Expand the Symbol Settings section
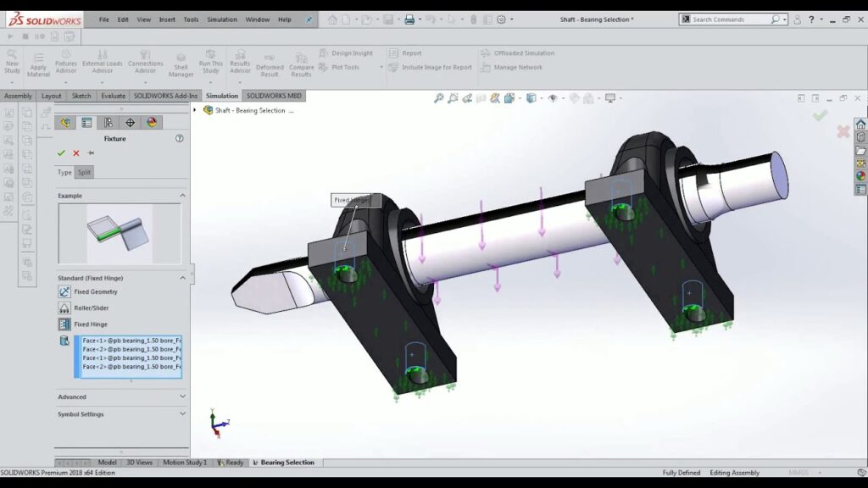Screen dimensions: 868x488 coord(183,413)
